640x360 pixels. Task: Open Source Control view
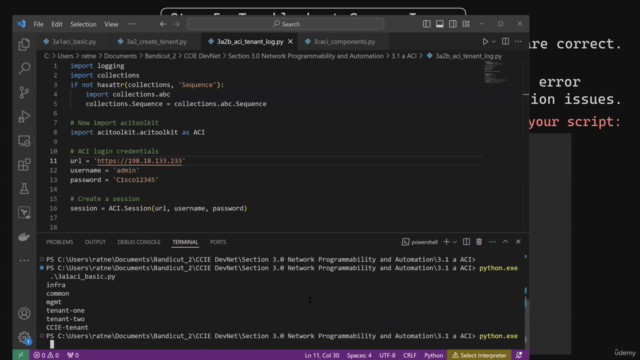pyautogui.click(x=24, y=92)
